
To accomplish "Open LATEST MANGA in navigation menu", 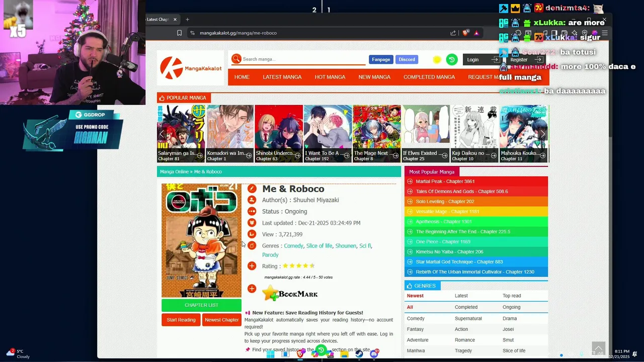I will [282, 77].
